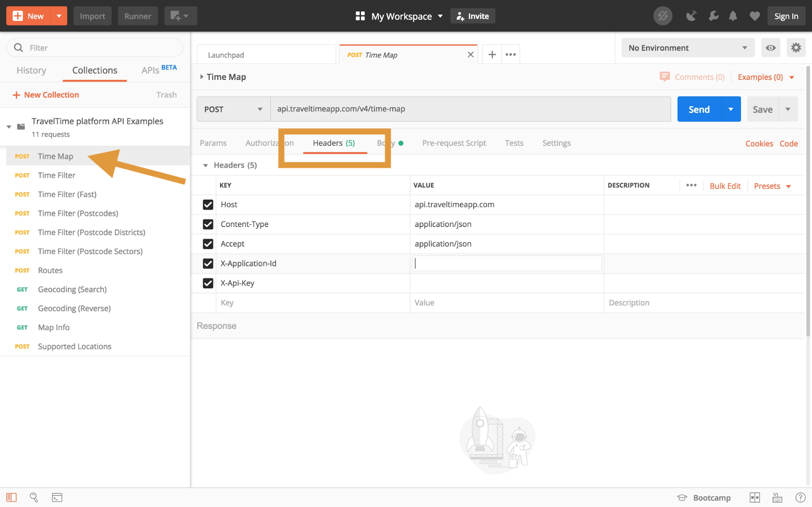Open the Runner button
The image size is (812, 507).
pos(138,16)
